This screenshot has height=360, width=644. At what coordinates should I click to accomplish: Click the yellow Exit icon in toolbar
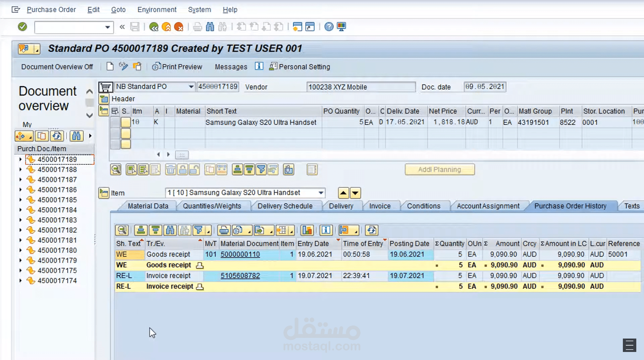[166, 26]
